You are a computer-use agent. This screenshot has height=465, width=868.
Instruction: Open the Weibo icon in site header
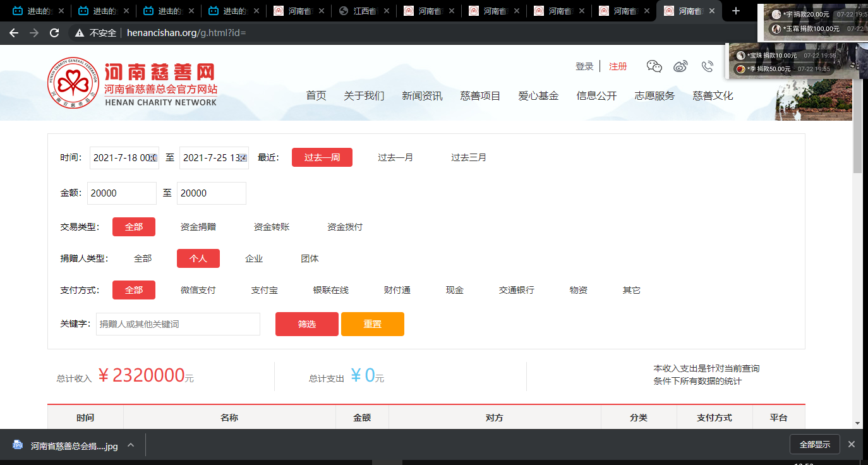680,66
